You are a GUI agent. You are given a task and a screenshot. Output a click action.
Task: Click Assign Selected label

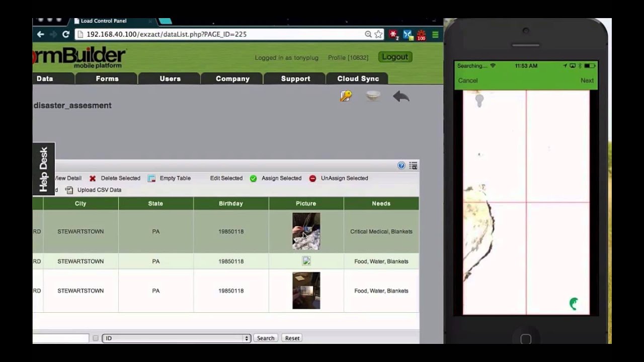click(281, 178)
